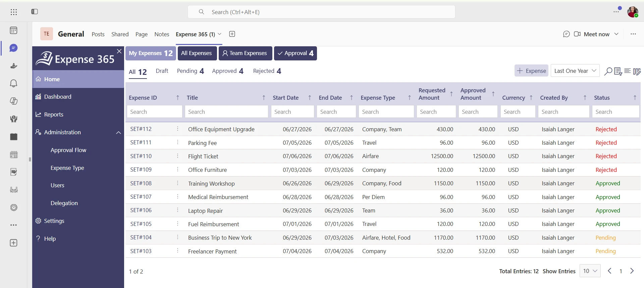
Task: Add a new app in the left rail
Action: click(14, 243)
